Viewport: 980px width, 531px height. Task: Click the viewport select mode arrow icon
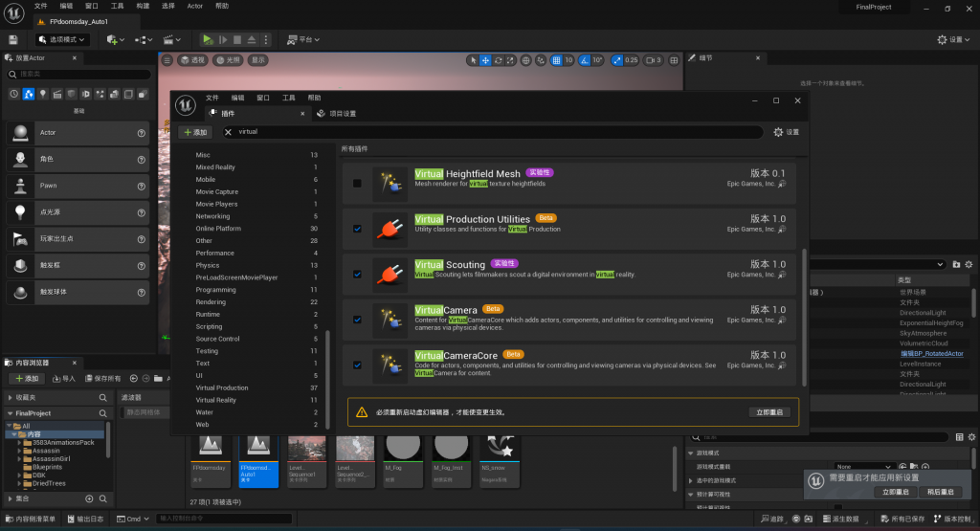coord(473,60)
